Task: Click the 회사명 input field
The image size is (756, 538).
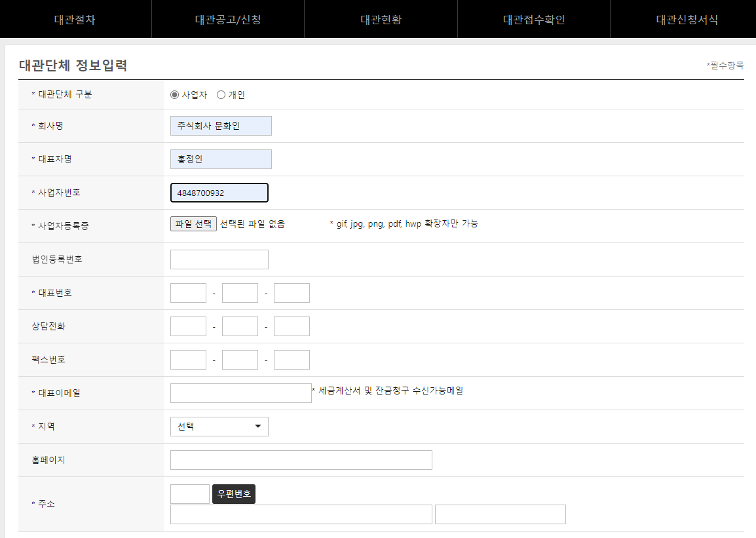Action: [221, 126]
